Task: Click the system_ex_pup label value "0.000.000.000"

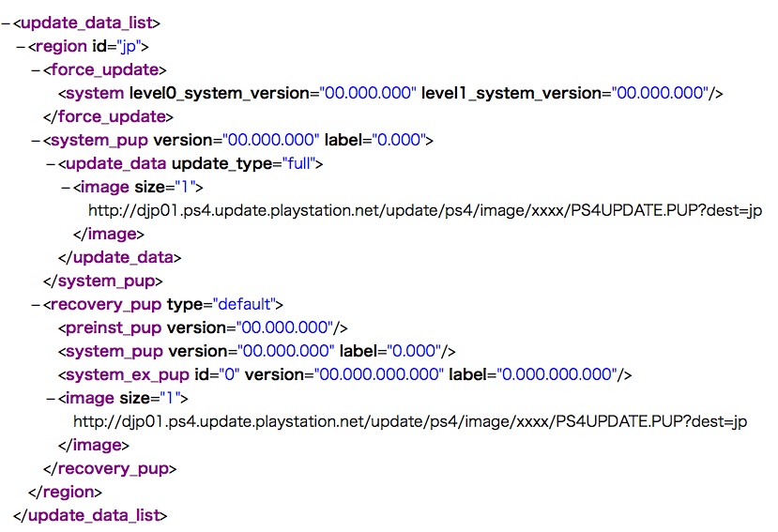Action: click(557, 374)
